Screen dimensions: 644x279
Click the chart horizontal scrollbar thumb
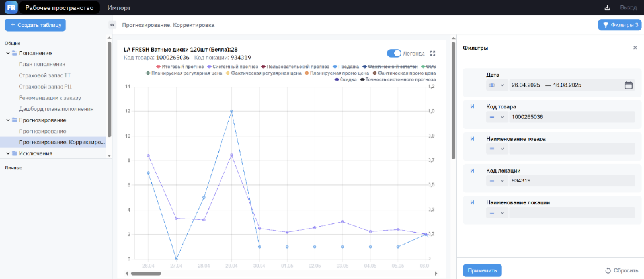[x=145, y=273]
